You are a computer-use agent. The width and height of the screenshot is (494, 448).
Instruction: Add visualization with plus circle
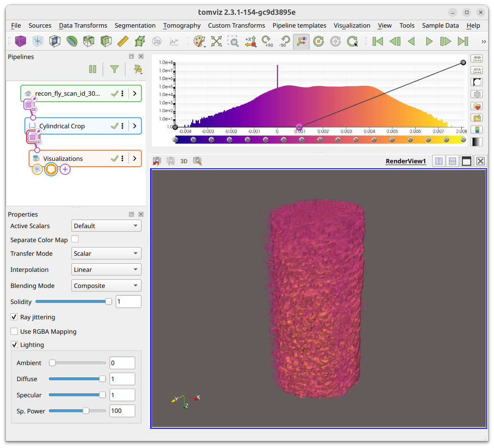pos(65,170)
